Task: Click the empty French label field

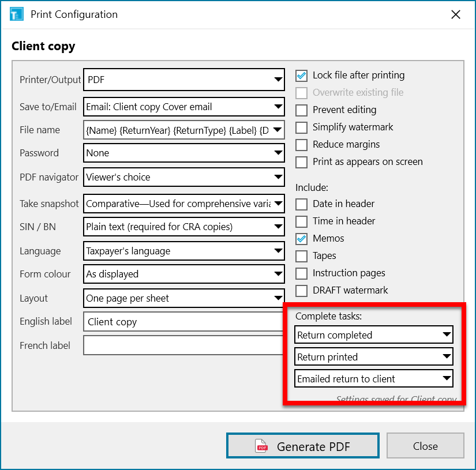Action: click(x=183, y=345)
